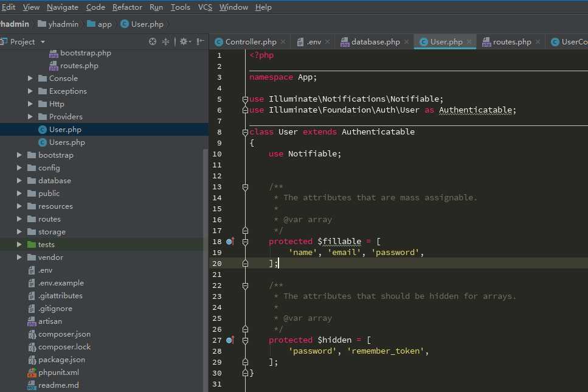
Task: Open the Run menu
Action: point(156,7)
